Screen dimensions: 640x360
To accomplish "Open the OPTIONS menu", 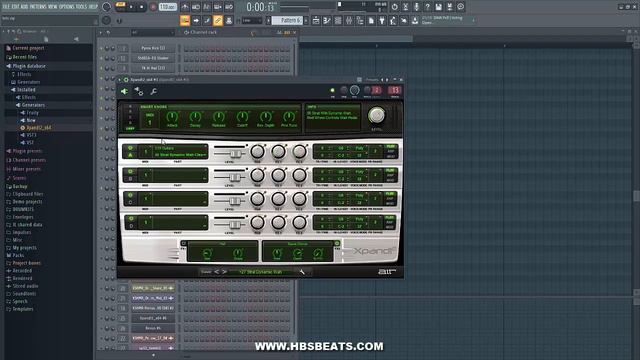I will click(66, 7).
